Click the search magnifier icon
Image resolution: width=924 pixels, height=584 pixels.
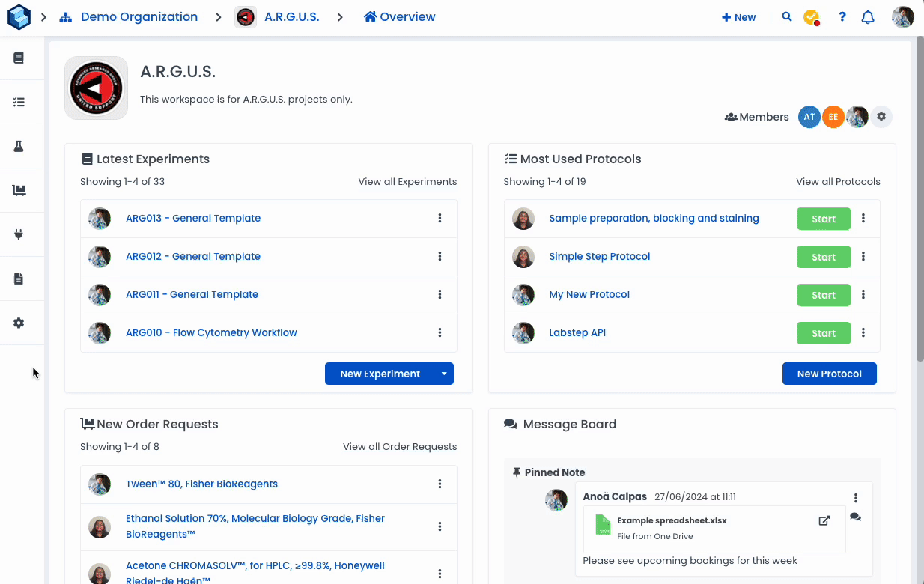(x=787, y=16)
